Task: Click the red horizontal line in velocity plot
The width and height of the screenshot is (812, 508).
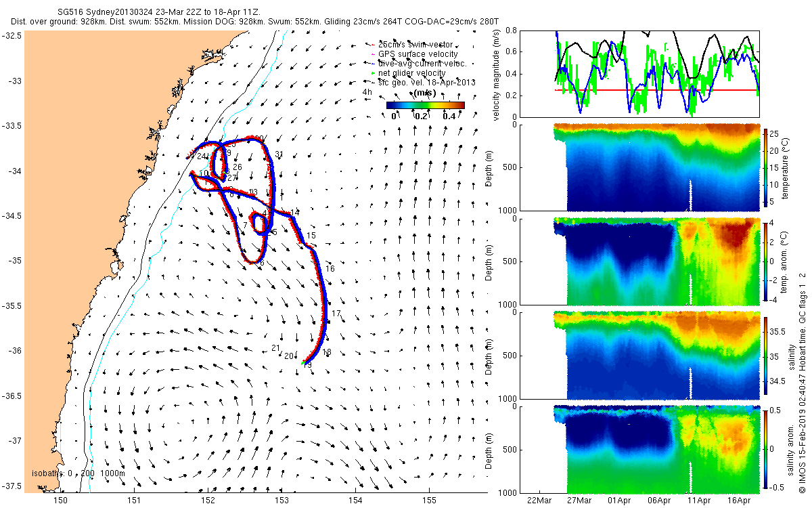Action: point(657,89)
